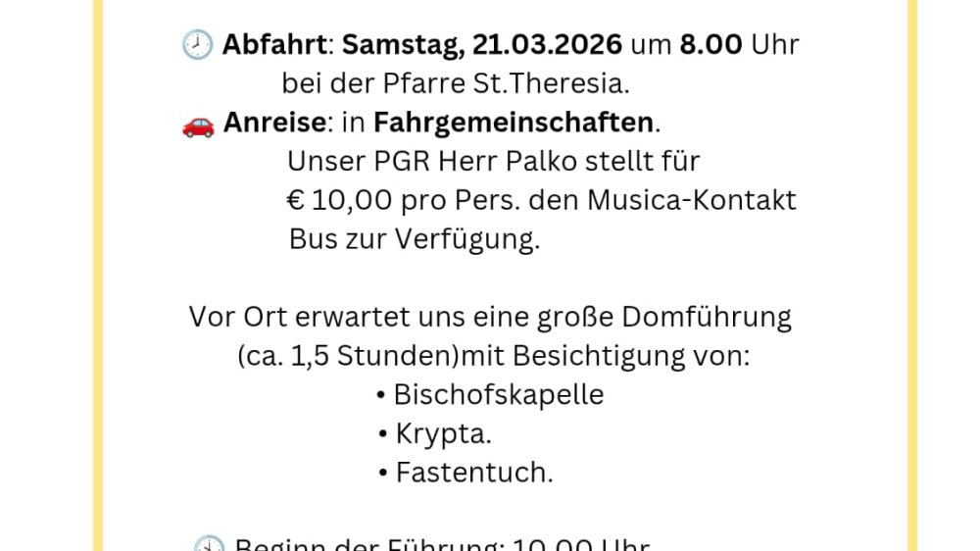Click the bold word Fahrgemeinschaften
This screenshot has width=980, height=551.
514,123
